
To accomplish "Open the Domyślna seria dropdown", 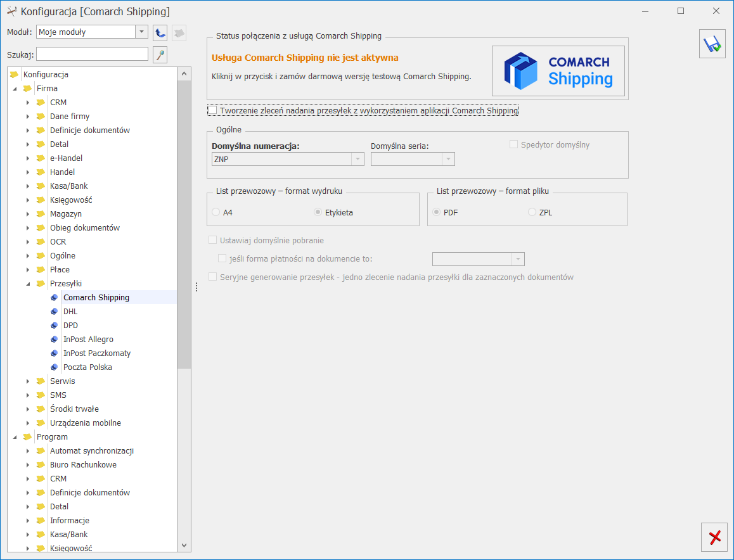I will pos(449,159).
